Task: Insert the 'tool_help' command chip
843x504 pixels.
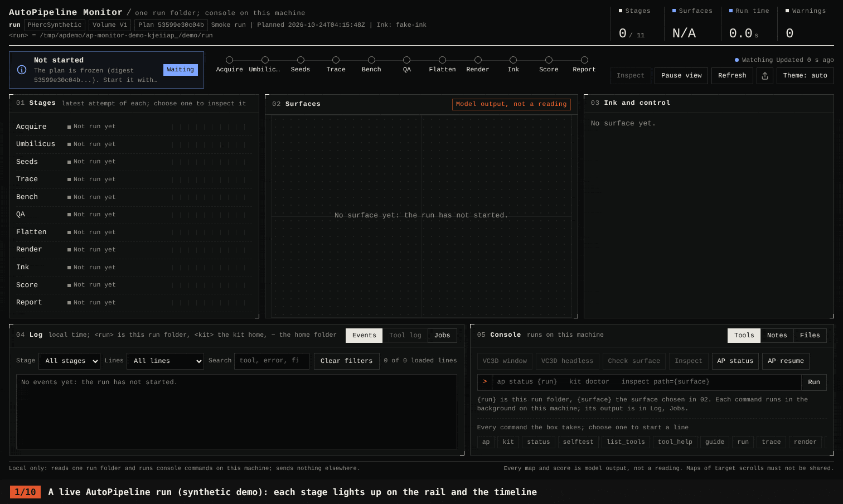Action: pos(675,442)
